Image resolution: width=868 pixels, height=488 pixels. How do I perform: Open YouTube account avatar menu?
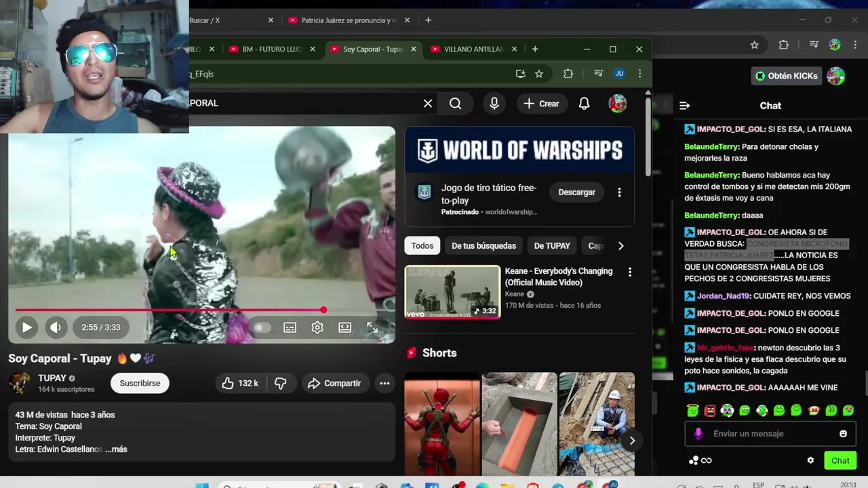coord(617,103)
